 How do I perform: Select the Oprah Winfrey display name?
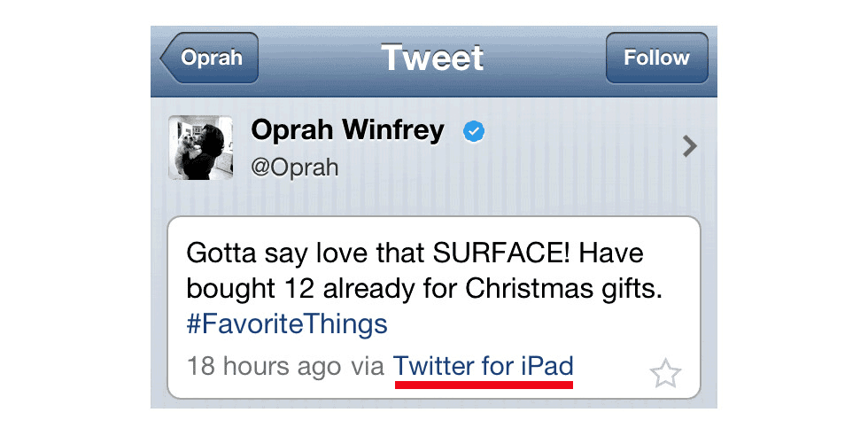[347, 131]
